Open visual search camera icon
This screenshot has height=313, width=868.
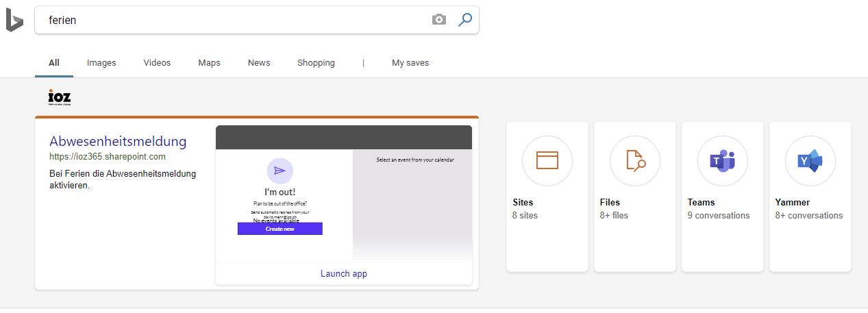point(439,20)
